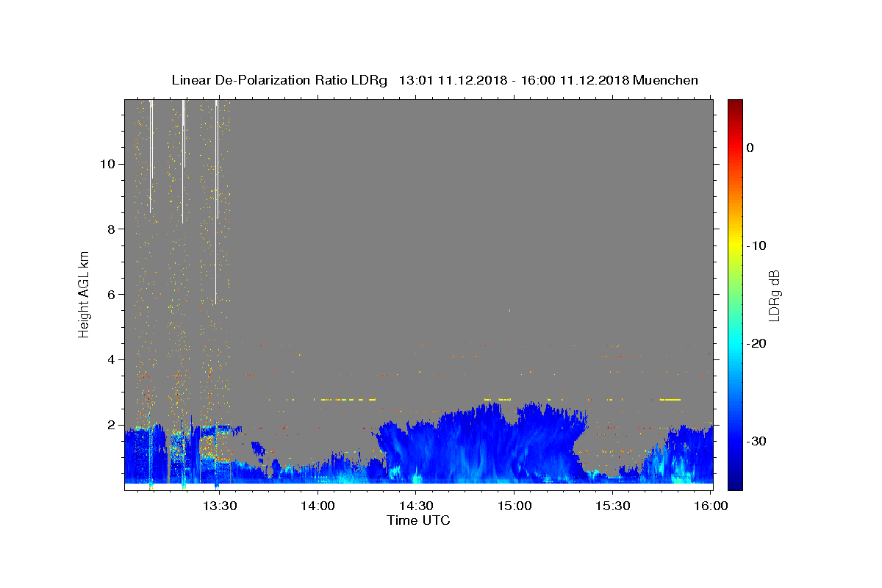This screenshot has height=588, width=882.
Task: Click the 16:00 time tick label
Action: pyautogui.click(x=710, y=506)
